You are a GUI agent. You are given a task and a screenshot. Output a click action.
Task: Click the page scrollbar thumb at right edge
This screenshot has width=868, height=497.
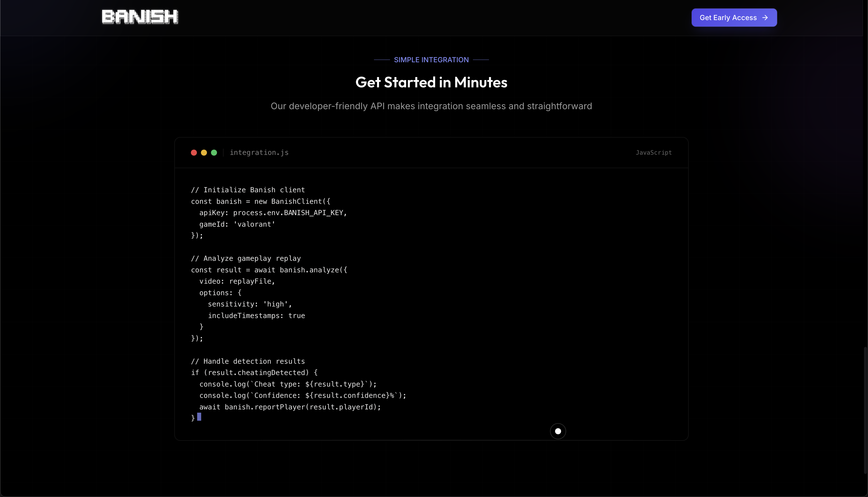865,410
